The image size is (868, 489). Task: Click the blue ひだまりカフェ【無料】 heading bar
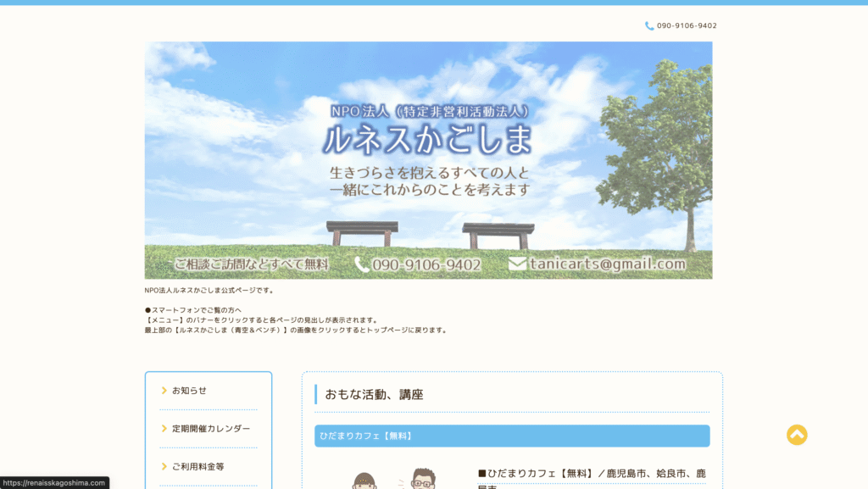coord(512,436)
